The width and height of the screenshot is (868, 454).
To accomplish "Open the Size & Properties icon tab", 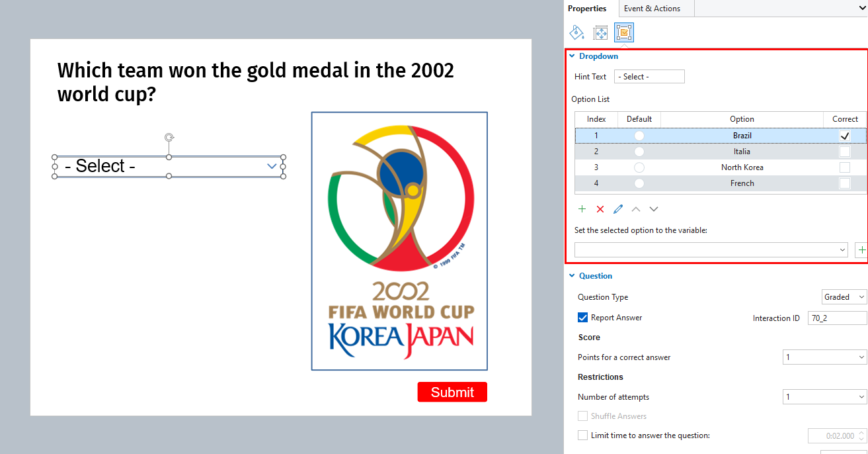I will point(600,32).
